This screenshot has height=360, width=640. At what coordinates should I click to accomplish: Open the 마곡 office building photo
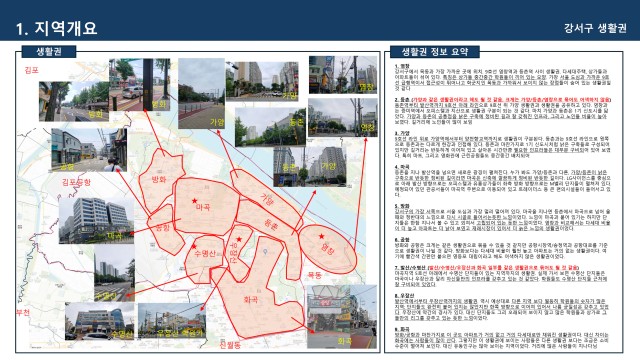pos(96,220)
